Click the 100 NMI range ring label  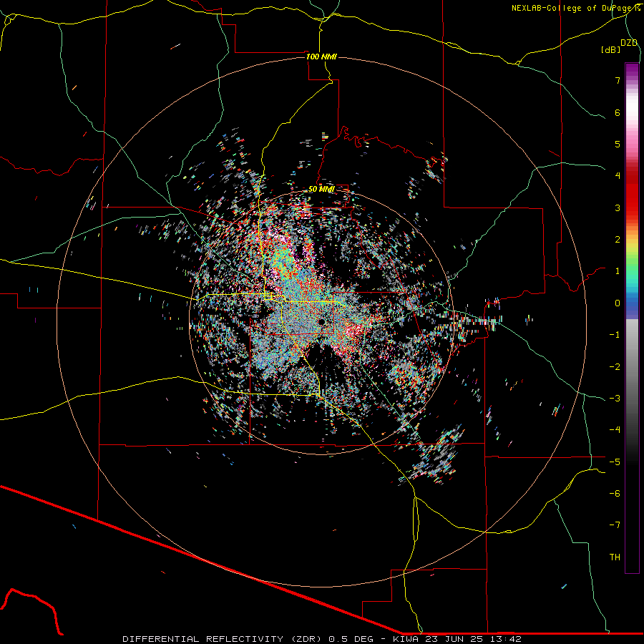tap(321, 57)
